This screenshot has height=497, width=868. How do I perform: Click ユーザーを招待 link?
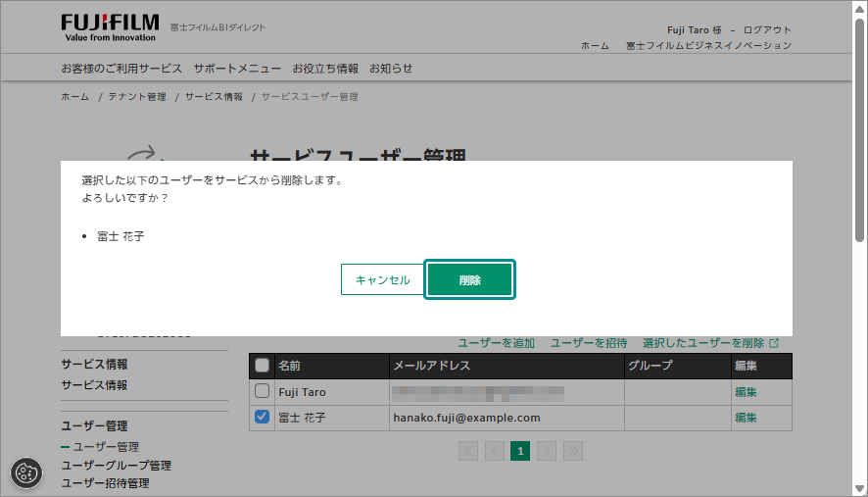coord(589,343)
